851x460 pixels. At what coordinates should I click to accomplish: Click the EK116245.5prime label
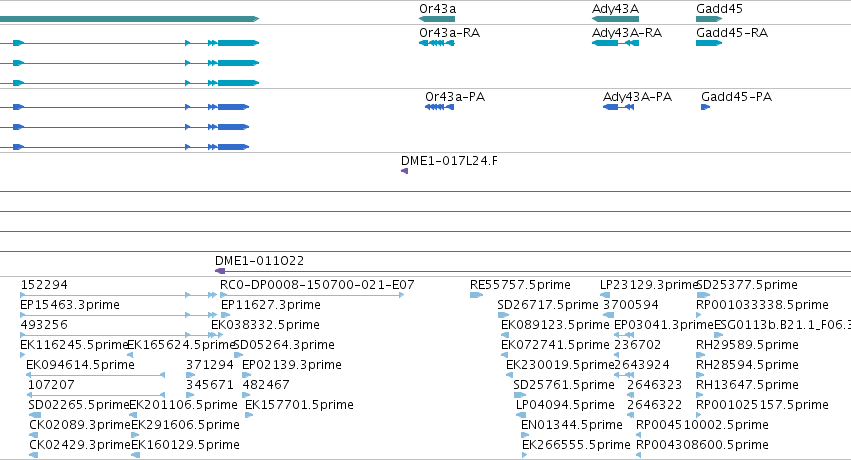74,344
